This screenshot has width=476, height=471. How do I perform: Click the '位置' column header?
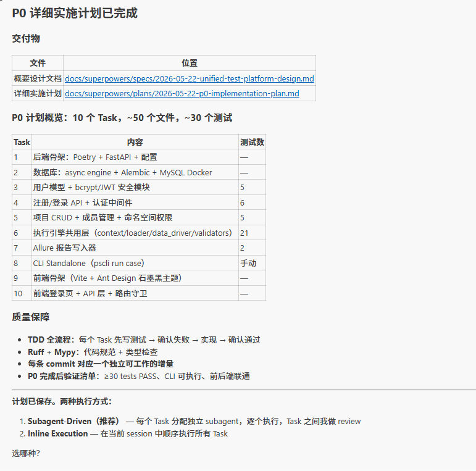(x=190, y=63)
